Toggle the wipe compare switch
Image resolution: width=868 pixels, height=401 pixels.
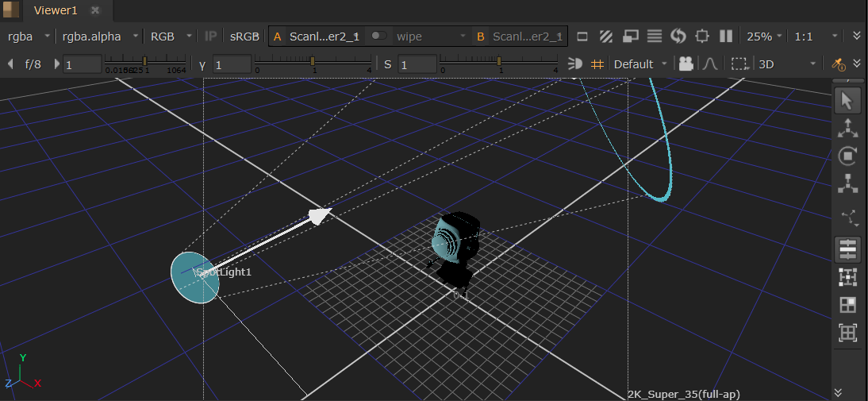coord(379,36)
